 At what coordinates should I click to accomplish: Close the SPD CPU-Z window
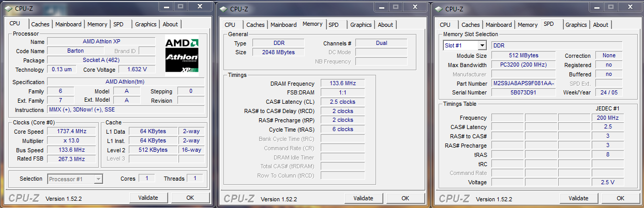[630, 7]
